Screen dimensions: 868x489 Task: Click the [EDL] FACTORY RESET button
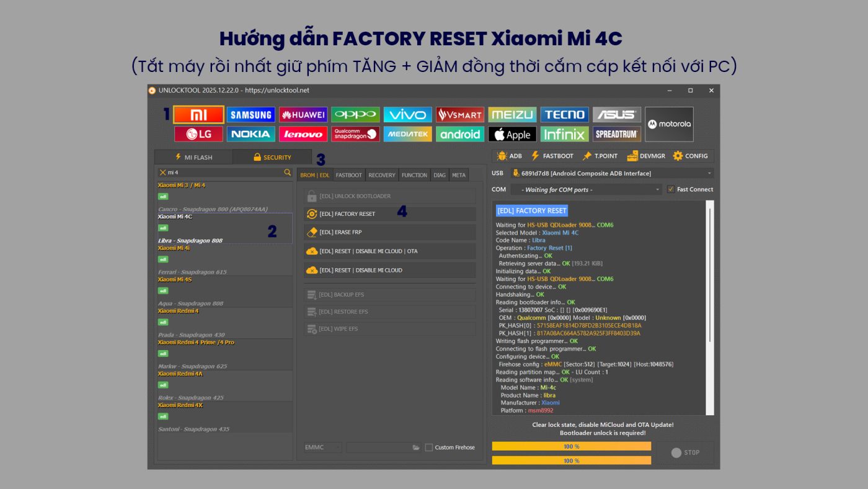coord(390,214)
